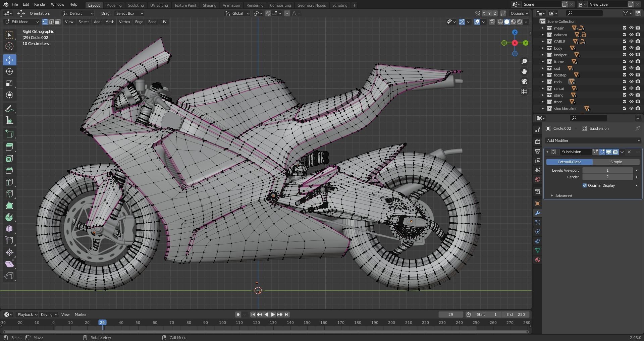Select the Shear tool

(x=9, y=264)
